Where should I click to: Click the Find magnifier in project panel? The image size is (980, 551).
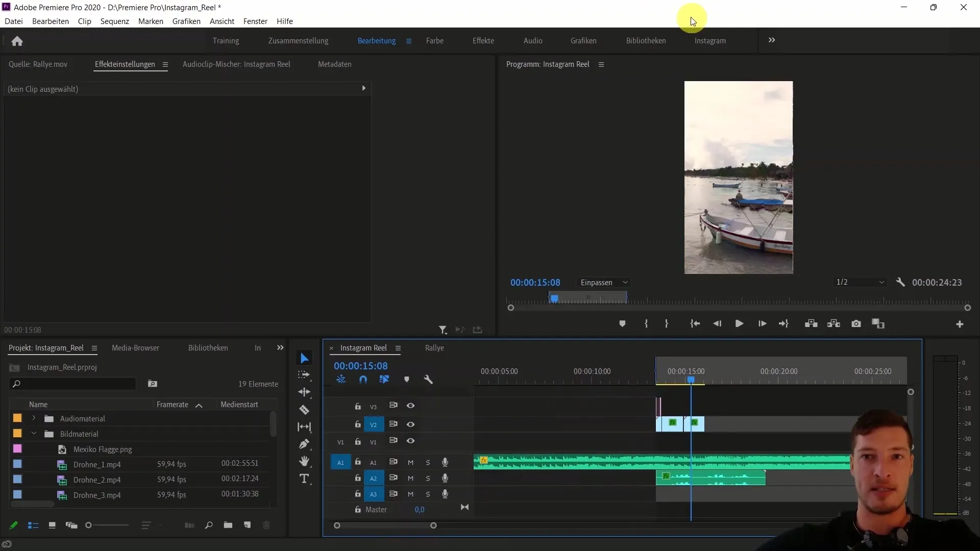(209, 525)
